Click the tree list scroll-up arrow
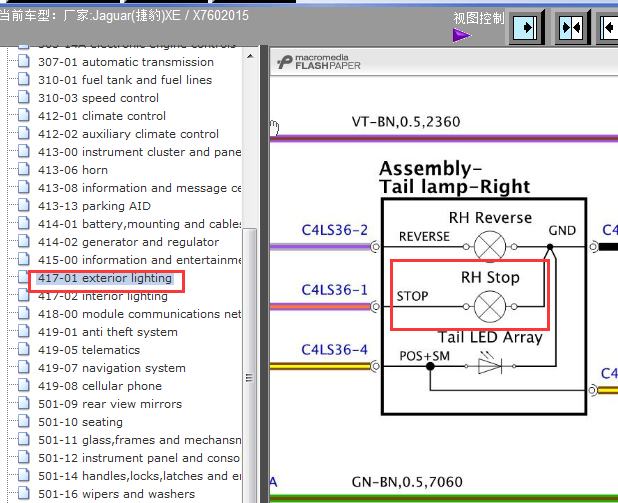Viewport: 618px width, 503px height. click(250, 56)
